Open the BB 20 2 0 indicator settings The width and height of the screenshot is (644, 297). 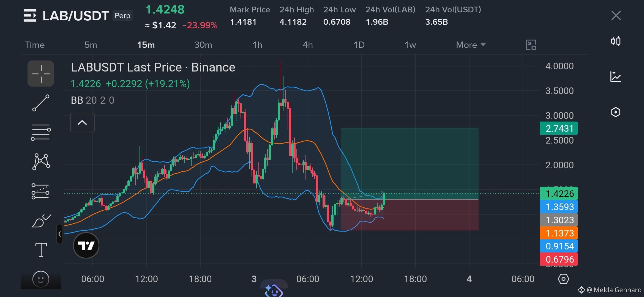92,100
